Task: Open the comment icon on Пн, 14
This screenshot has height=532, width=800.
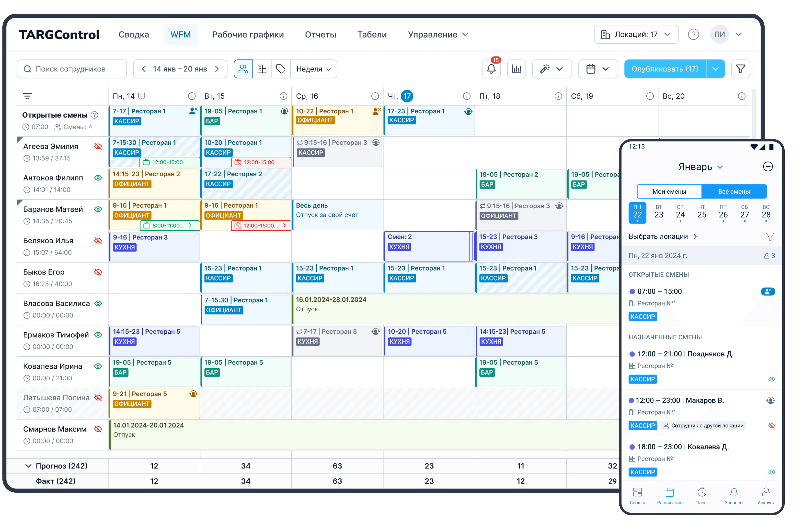Action: click(142, 96)
